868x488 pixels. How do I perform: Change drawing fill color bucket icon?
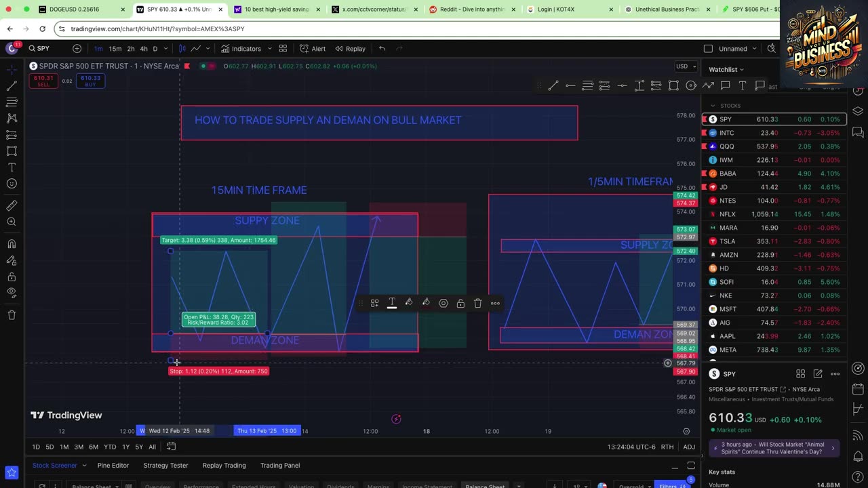pyautogui.click(x=426, y=303)
